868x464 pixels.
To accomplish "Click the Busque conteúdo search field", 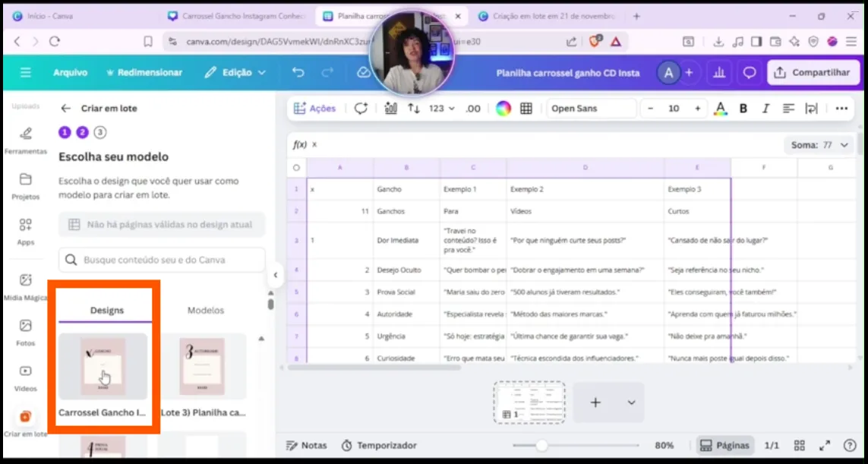I will click(162, 260).
